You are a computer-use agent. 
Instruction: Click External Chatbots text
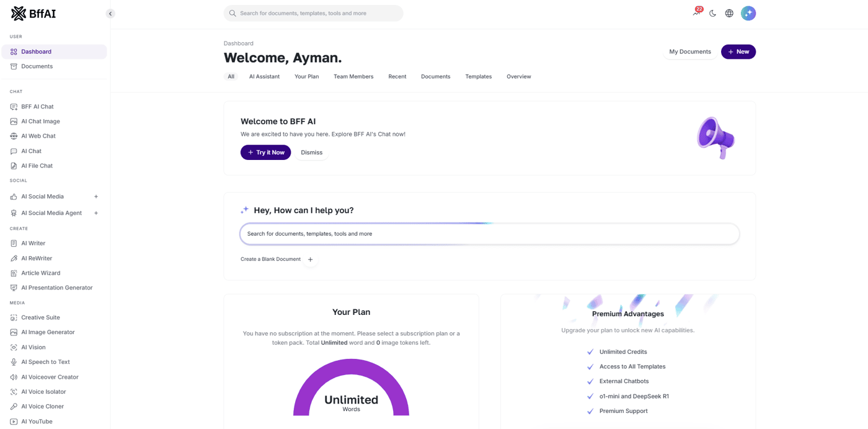pos(624,381)
